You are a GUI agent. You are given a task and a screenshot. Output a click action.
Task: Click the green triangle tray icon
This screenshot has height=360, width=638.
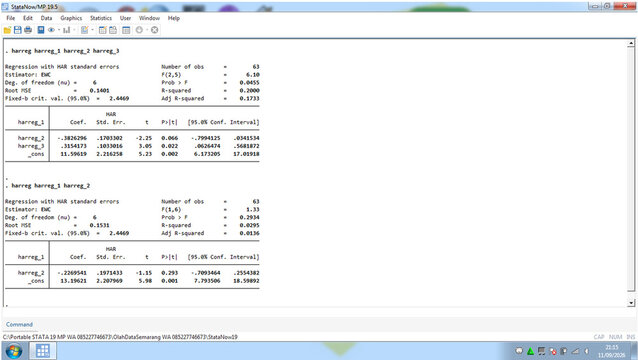click(x=531, y=351)
